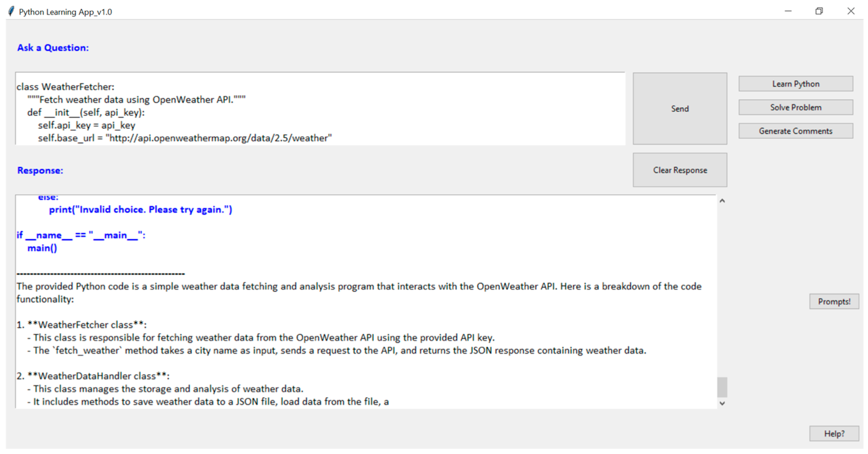Close the Python Learning App window
868x454 pixels.
(x=850, y=11)
